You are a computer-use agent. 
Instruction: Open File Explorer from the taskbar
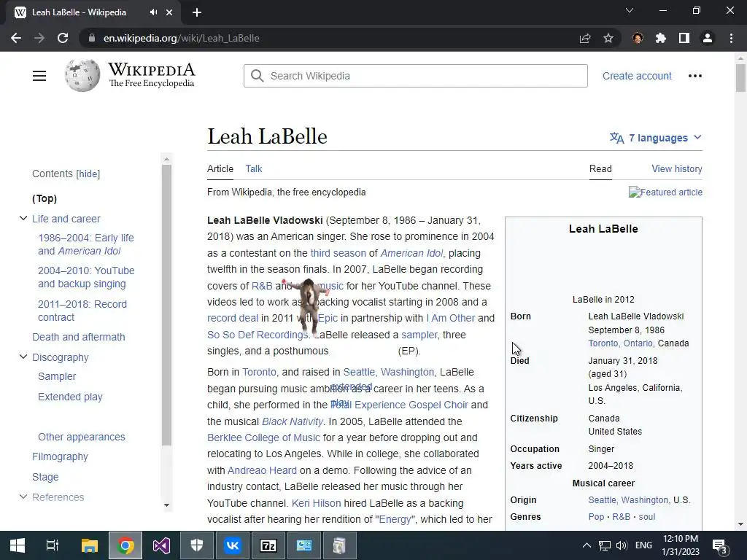89,545
